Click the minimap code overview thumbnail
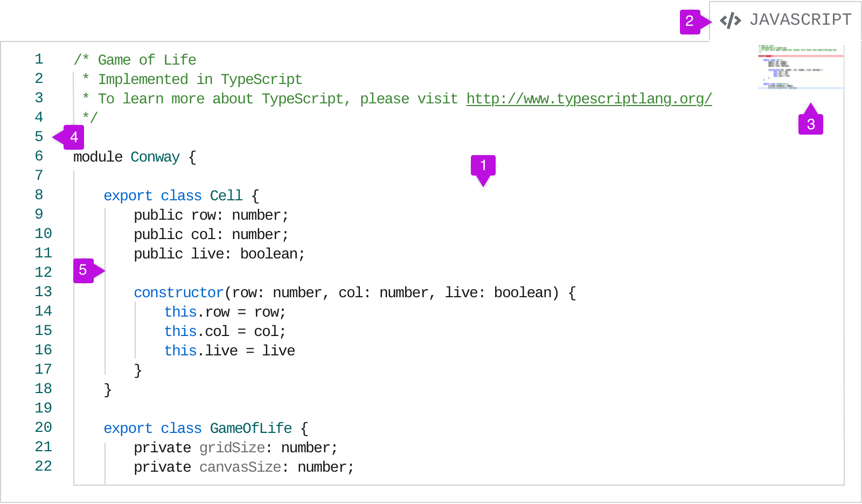Viewport: 862px width, 504px height. point(801,67)
